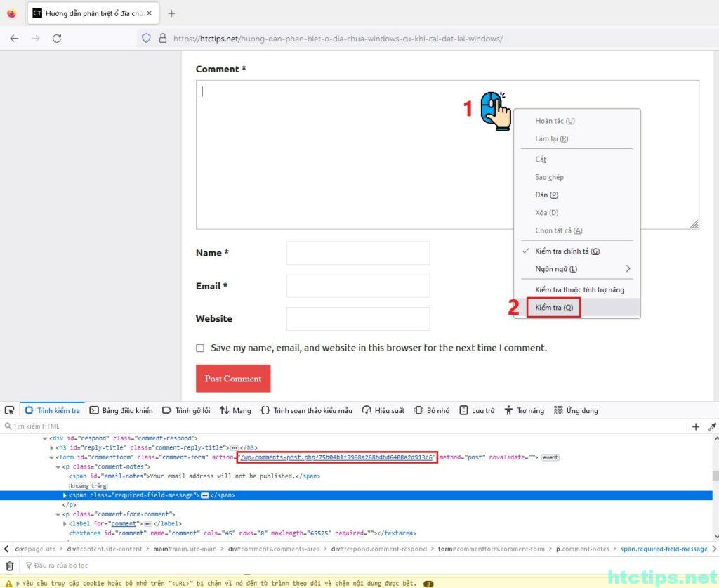The image size is (719, 588).
Task: Go back with the browser back arrow
Action: [x=14, y=39]
